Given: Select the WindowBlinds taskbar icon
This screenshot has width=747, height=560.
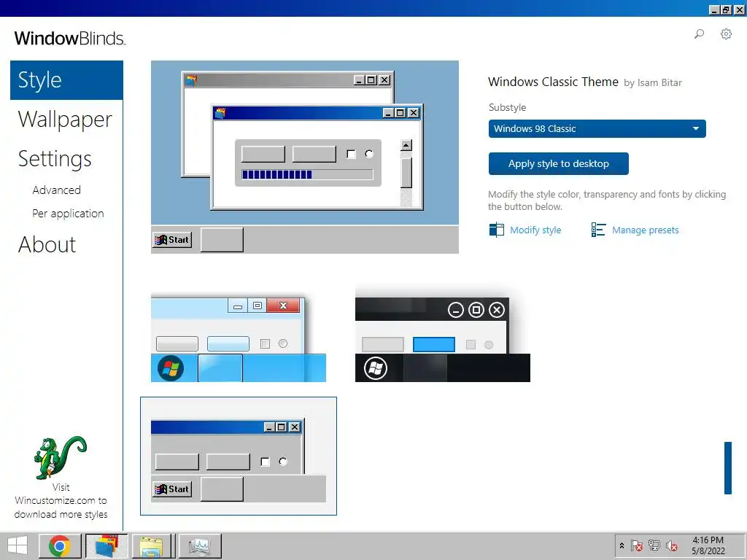Looking at the screenshot, I should point(107,545).
